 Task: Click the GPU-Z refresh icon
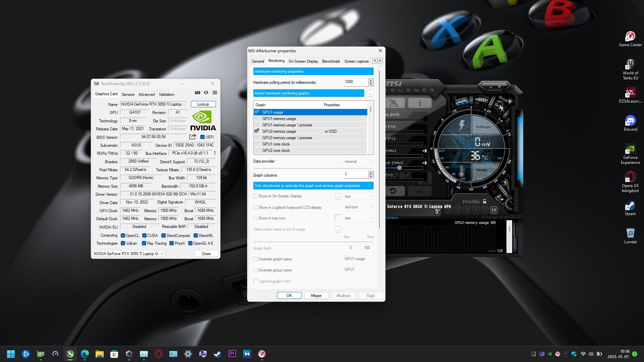(x=206, y=93)
